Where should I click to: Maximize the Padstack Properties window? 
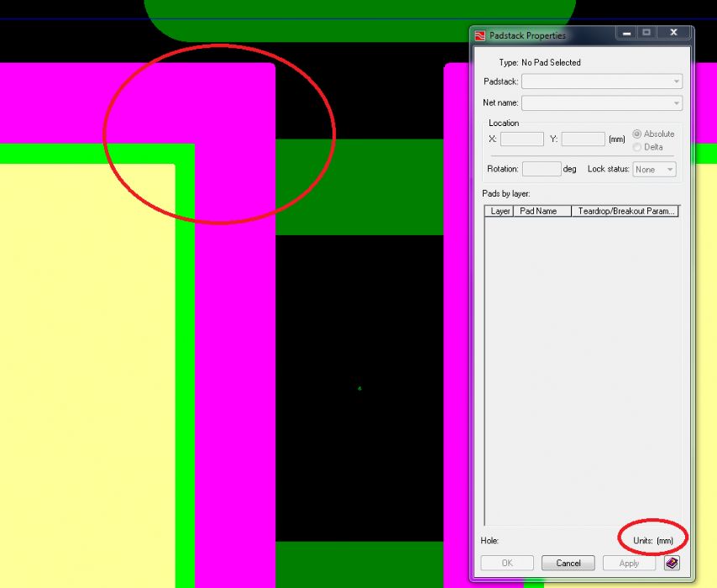(646, 33)
